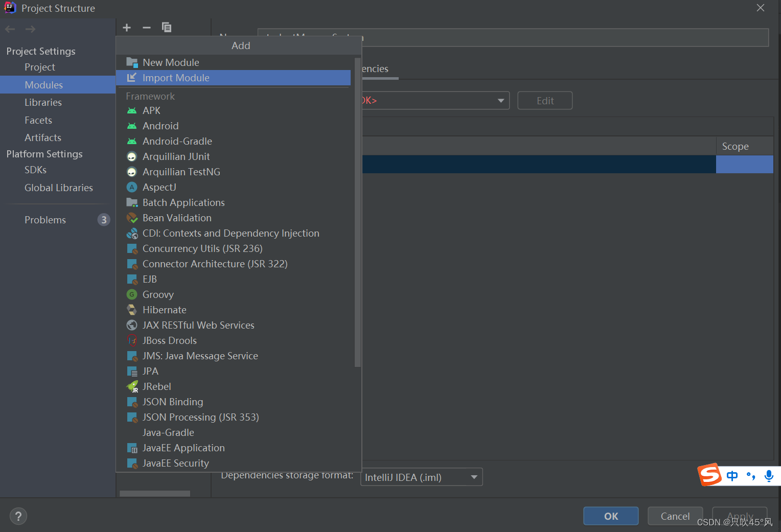Open the help question mark button
Image resolution: width=781 pixels, height=532 pixels.
tap(18, 516)
